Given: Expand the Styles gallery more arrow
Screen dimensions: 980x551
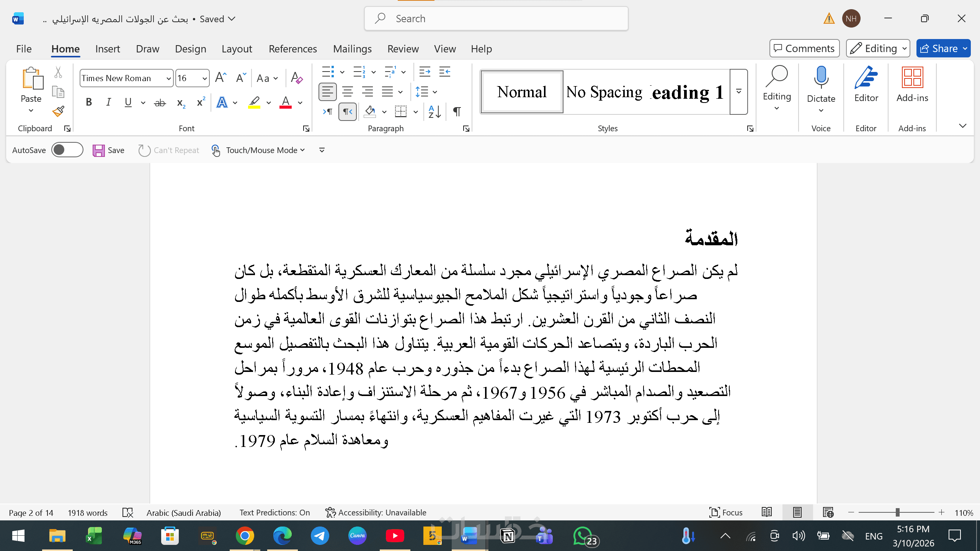Looking at the screenshot, I should (738, 92).
